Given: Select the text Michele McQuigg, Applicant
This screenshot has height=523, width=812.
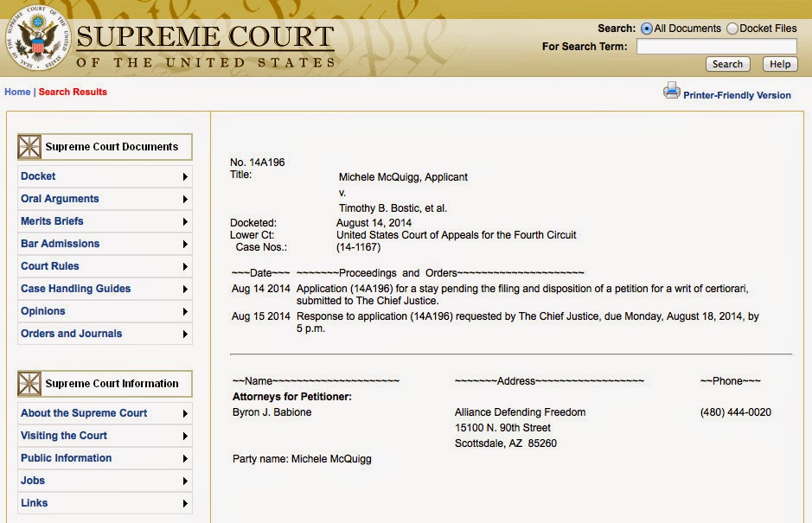Looking at the screenshot, I should (403, 177).
